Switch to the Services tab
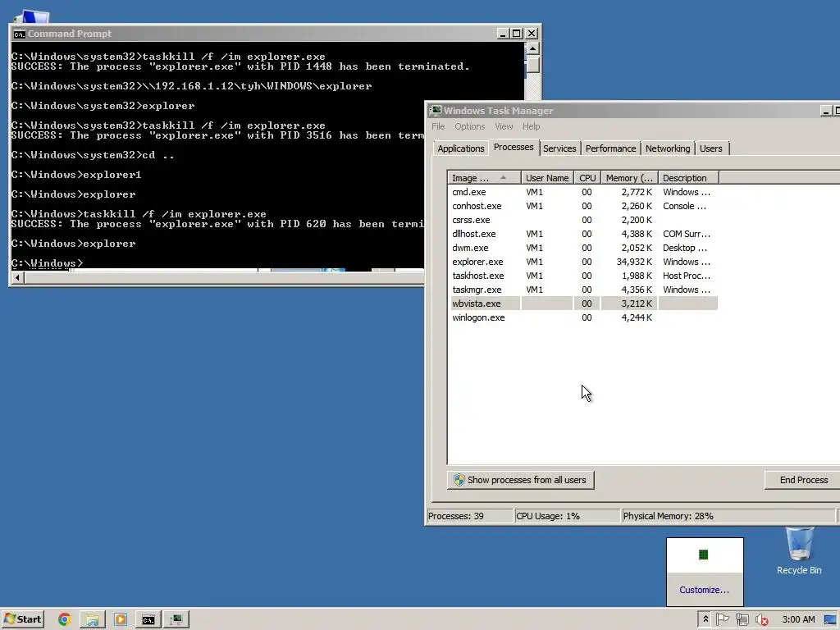The image size is (840, 630). coord(559,148)
